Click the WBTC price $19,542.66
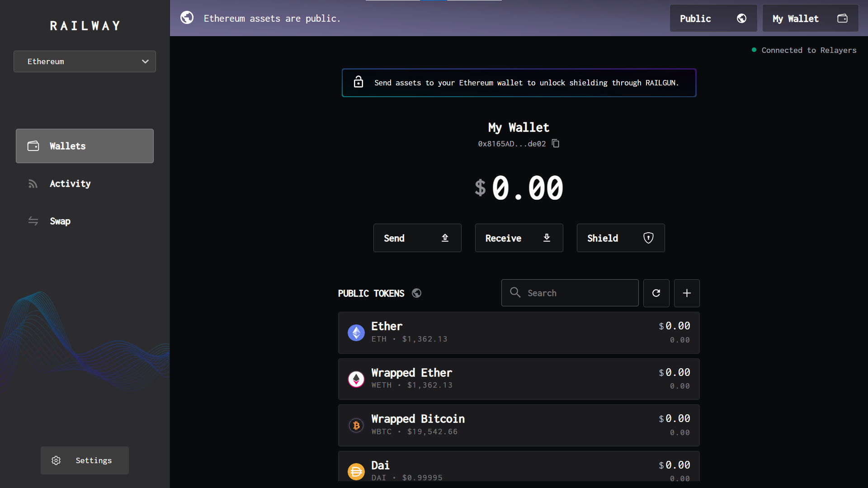Screen dimensions: 868x488 pyautogui.click(x=433, y=432)
